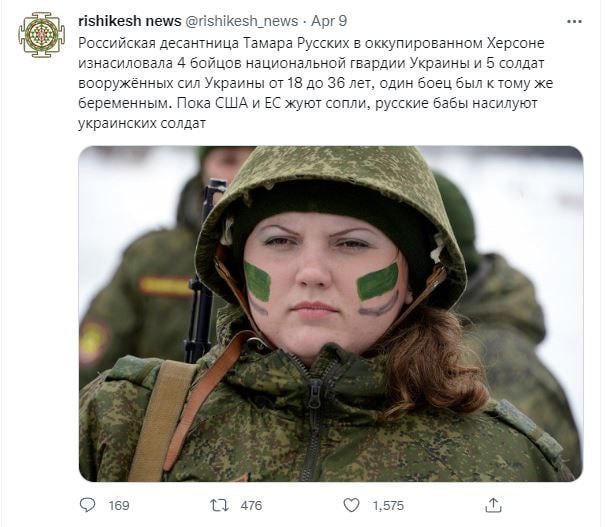Image resolution: width=605 pixels, height=527 pixels.
Task: Open the three-dot more options menu
Action: tap(575, 22)
